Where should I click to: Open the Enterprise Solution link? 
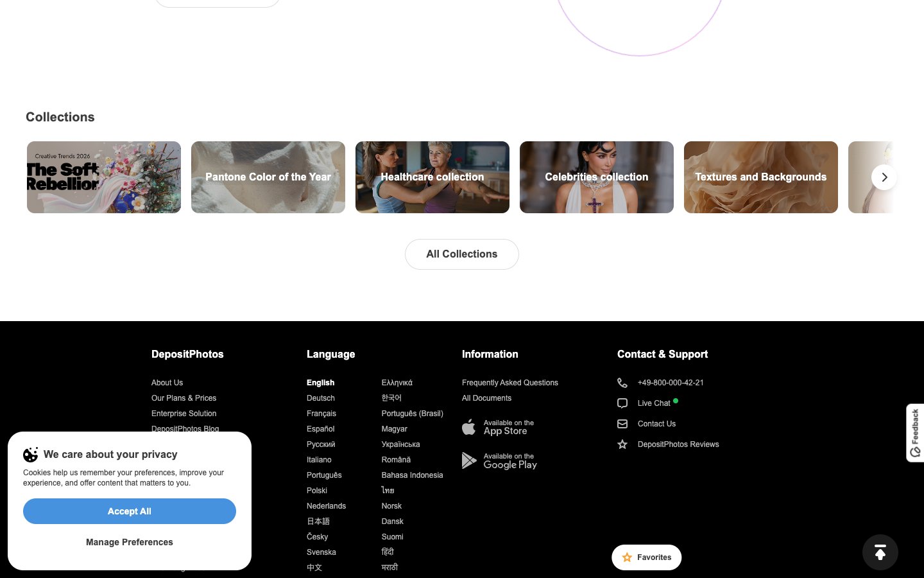[184, 414]
